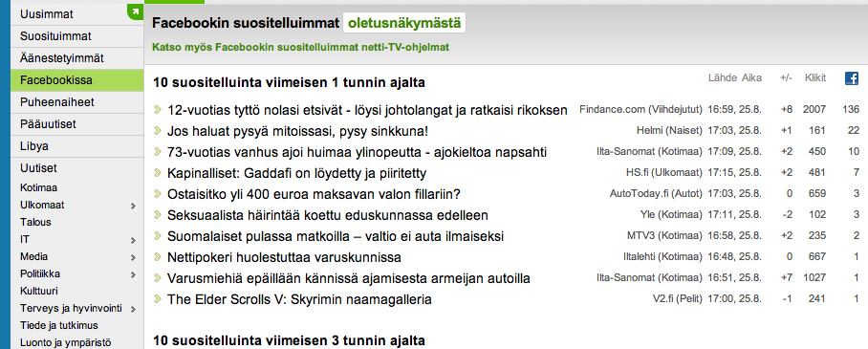The image size is (868, 349).
Task: Sort by the Klikit column header
Action: (815, 78)
